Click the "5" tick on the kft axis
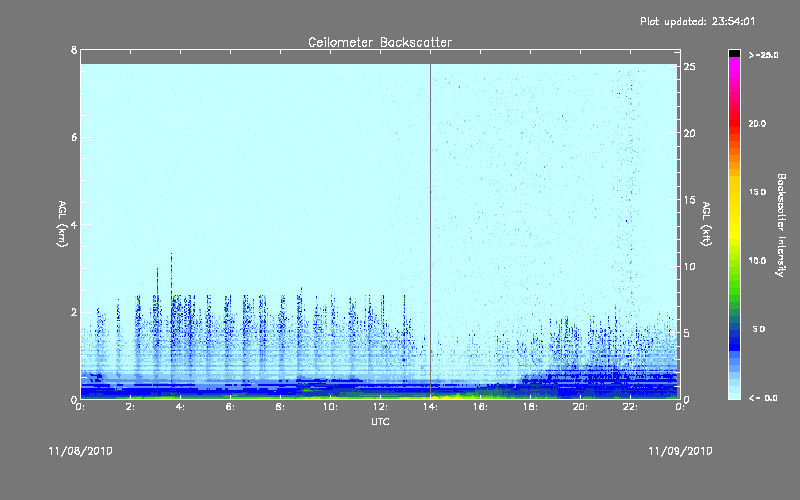 687,333
